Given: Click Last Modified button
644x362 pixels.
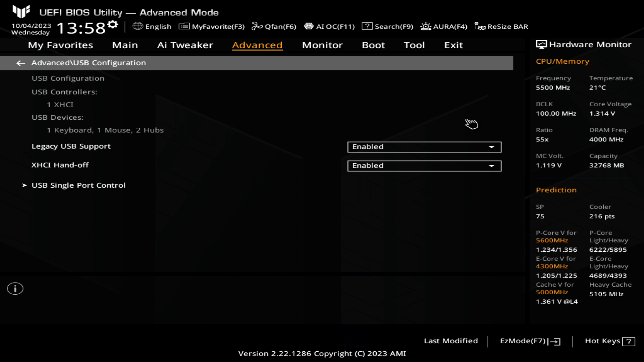Looking at the screenshot, I should [x=451, y=341].
